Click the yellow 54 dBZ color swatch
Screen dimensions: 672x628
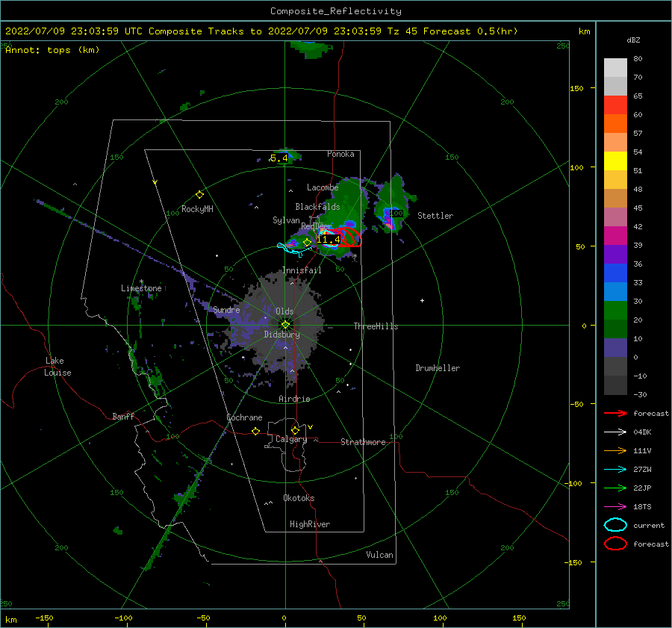615,161
